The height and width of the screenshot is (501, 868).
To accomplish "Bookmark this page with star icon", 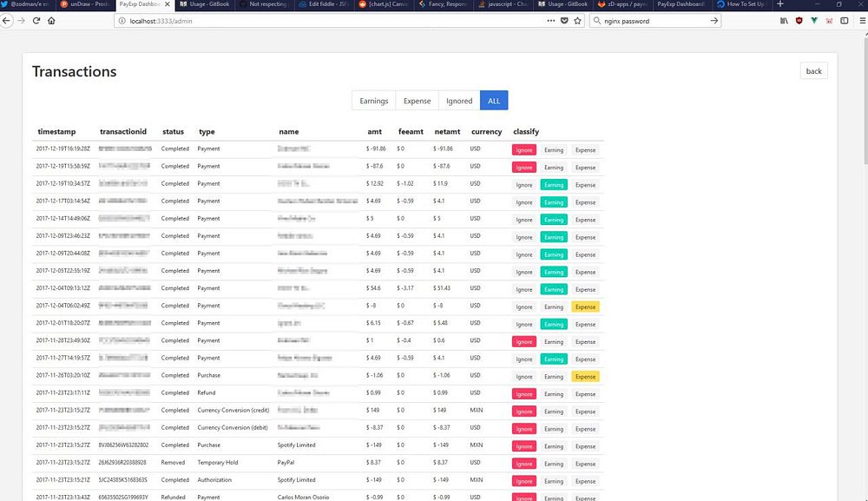I will 578,21.
